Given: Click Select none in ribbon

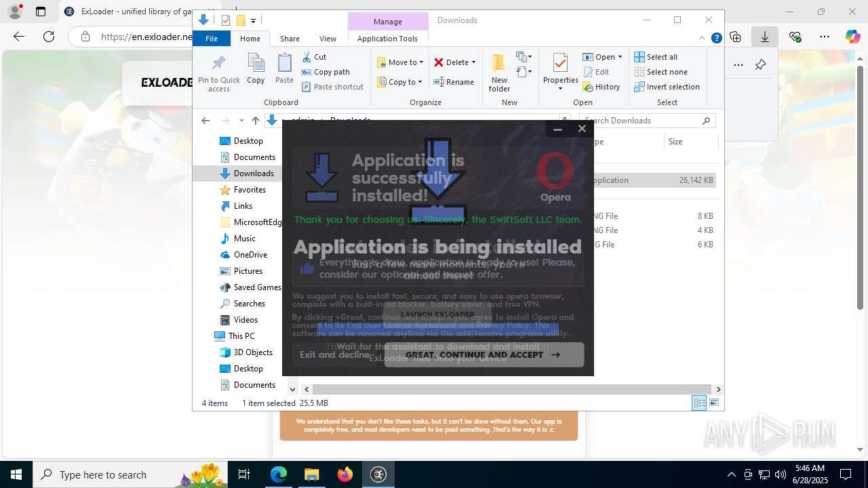Looking at the screenshot, I should coord(660,72).
